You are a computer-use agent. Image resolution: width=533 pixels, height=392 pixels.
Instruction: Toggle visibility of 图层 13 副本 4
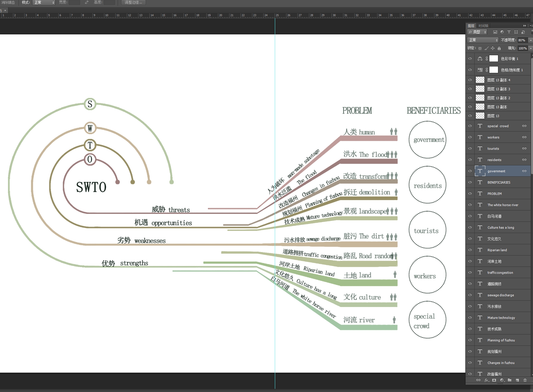click(470, 80)
